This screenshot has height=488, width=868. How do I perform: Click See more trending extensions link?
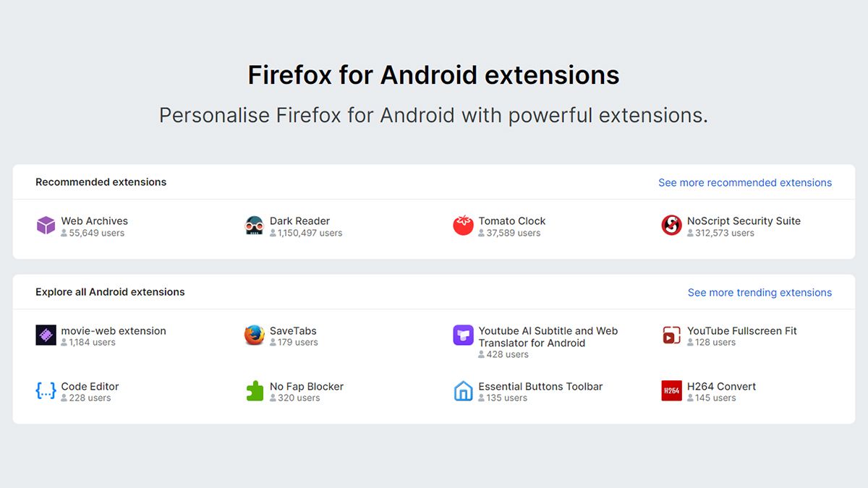click(759, 292)
